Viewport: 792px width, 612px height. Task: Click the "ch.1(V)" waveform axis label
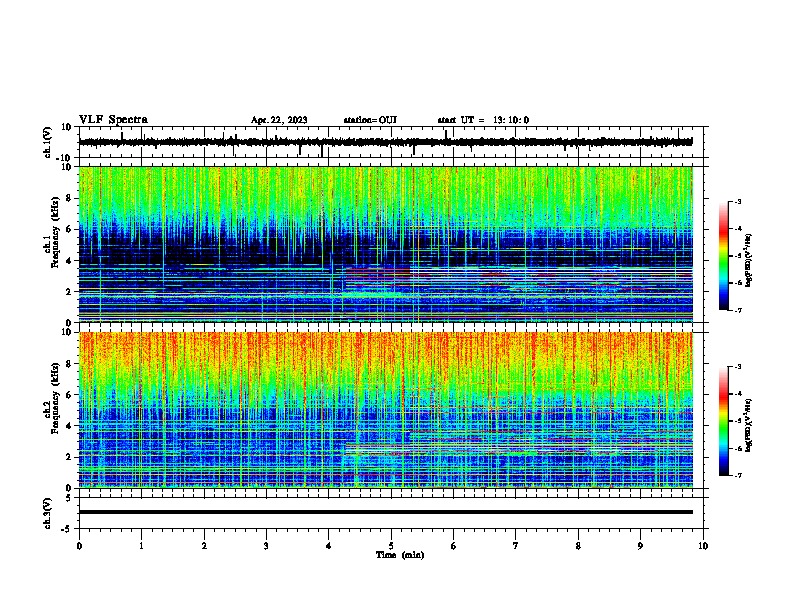pos(48,142)
